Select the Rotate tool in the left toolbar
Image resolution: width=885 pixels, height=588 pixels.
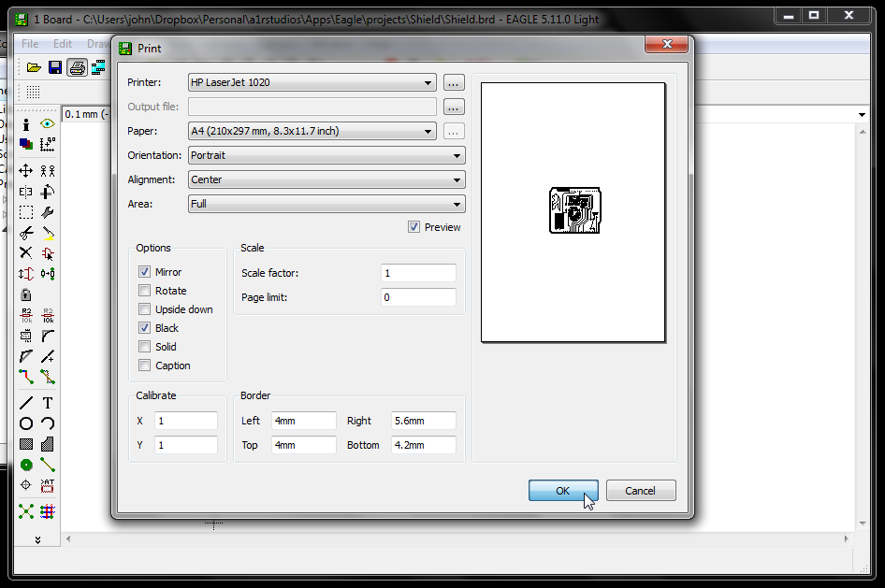coord(48,192)
